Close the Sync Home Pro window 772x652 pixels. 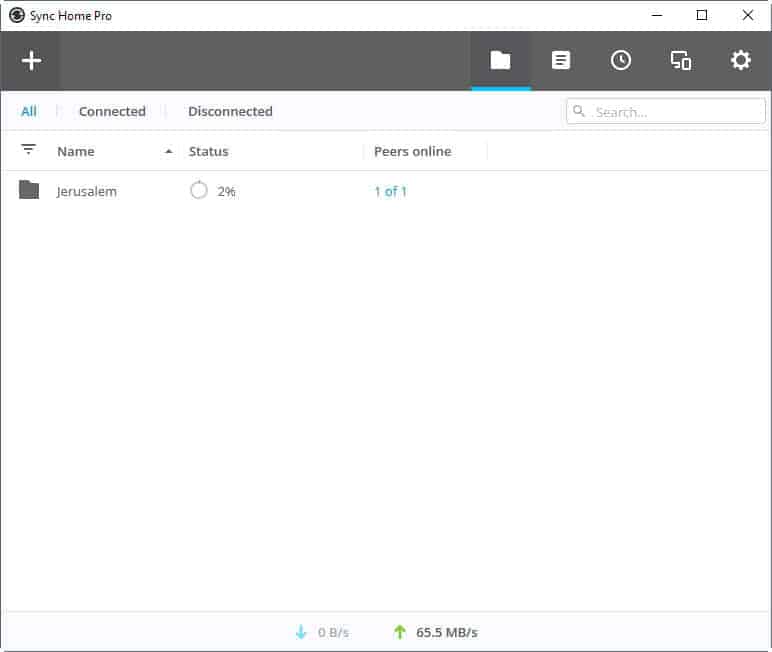747,15
